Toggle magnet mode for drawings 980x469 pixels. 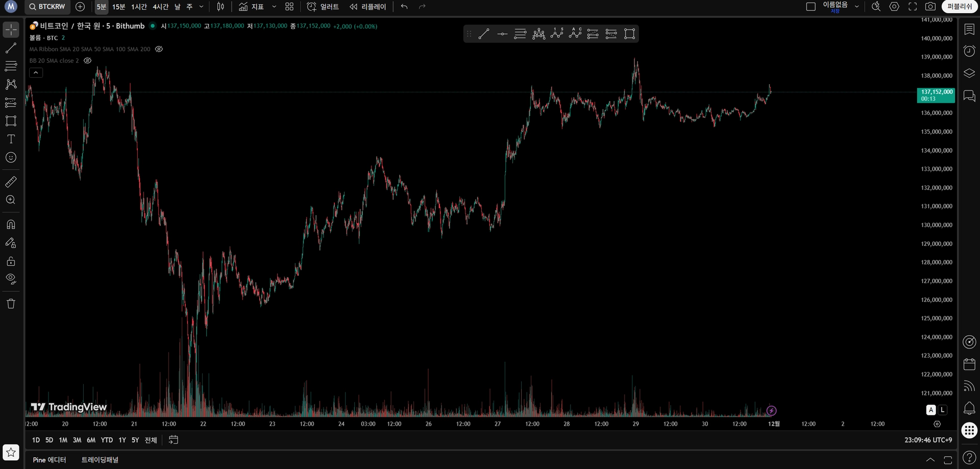[x=11, y=225]
